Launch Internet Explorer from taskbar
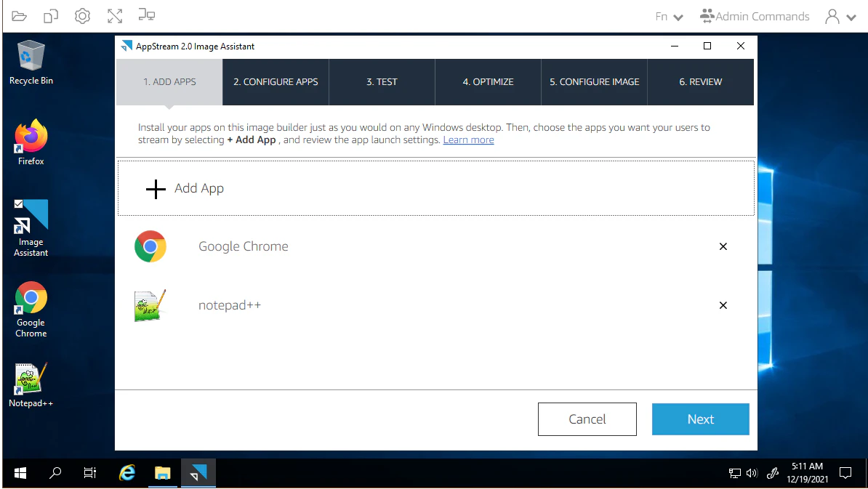The image size is (868, 489). click(x=127, y=473)
